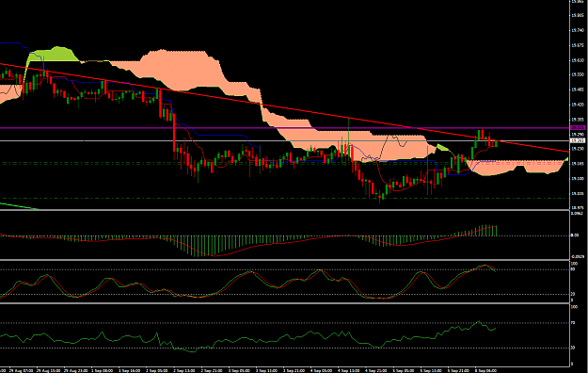
Task: Click the 5 Sep 13:00 time label
Action: pos(431,371)
